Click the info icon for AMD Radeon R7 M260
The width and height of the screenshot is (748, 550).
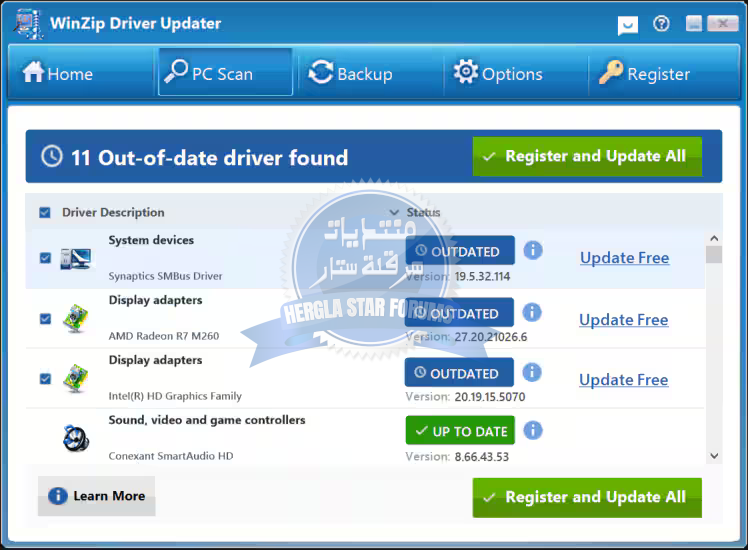(x=533, y=312)
